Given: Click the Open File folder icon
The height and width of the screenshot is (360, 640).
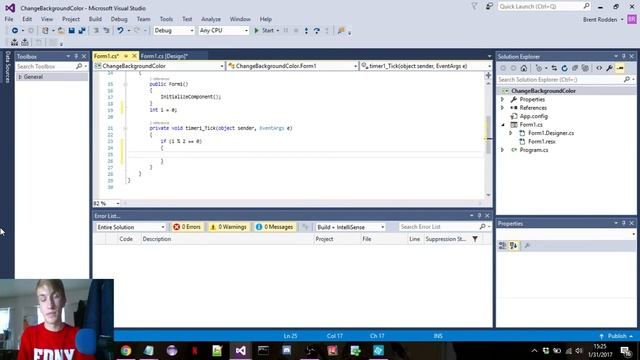Looking at the screenshot, I should [x=61, y=31].
